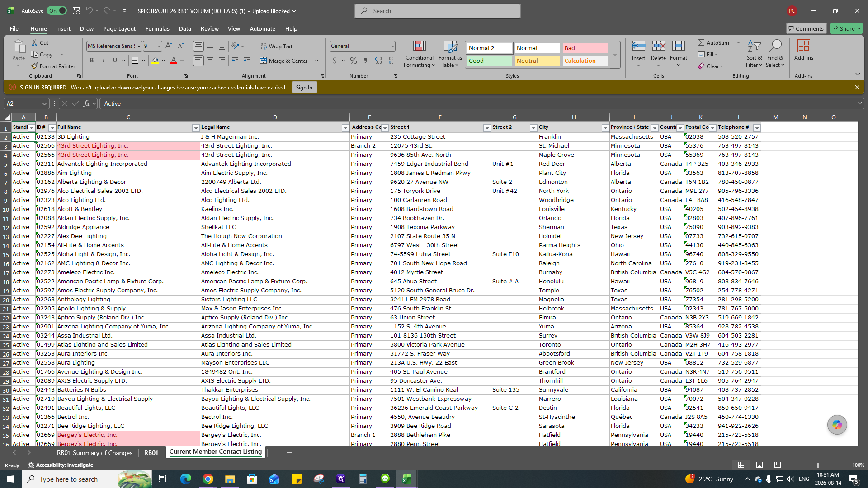Click the Cut scissors icon

(34, 42)
